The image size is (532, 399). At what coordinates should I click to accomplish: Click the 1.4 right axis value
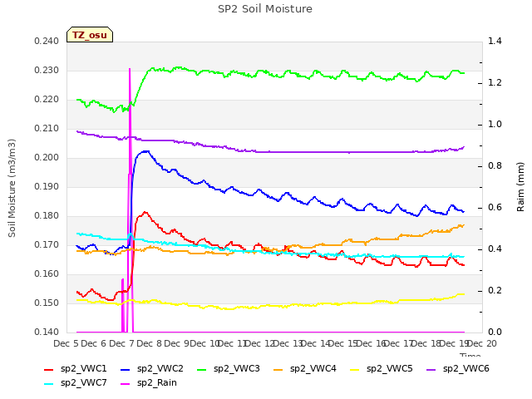coord(495,42)
